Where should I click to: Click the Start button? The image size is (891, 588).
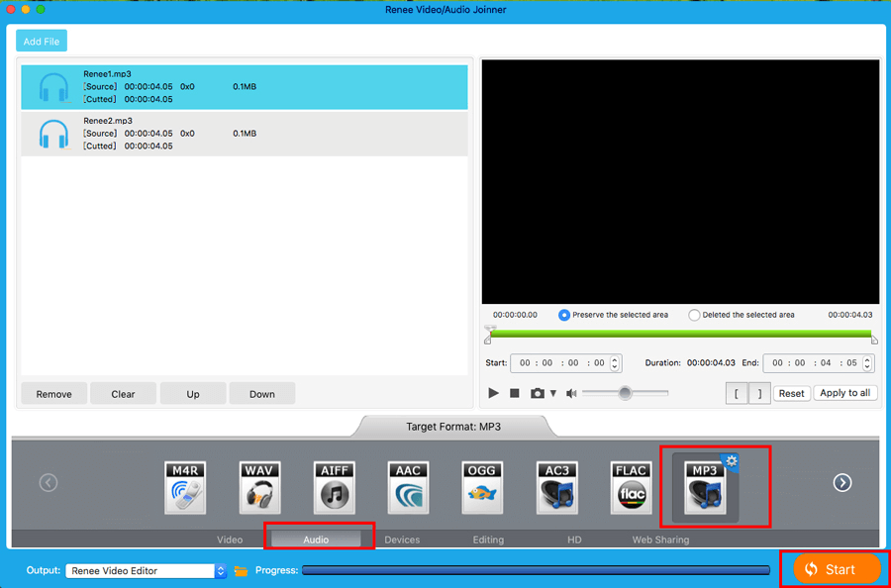pos(837,569)
